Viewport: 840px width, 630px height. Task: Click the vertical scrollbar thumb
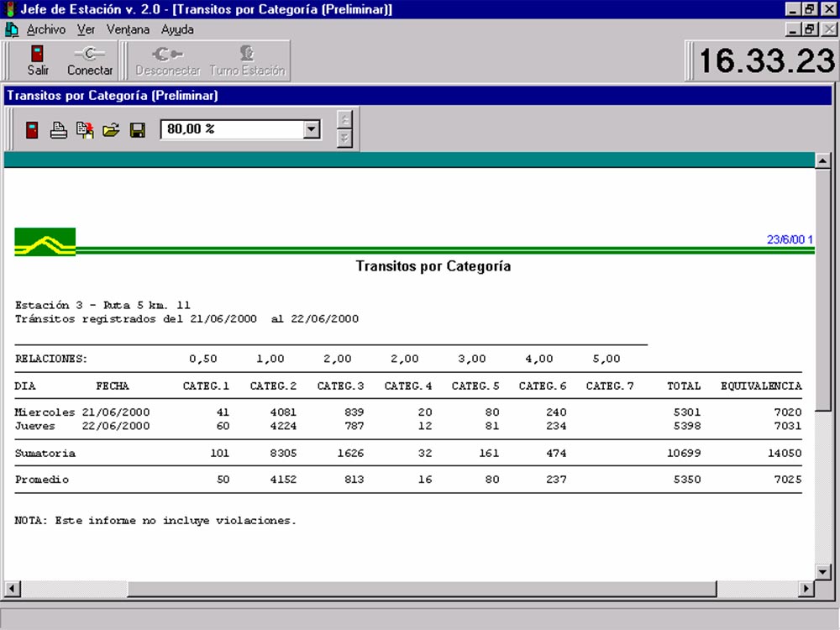click(823, 290)
